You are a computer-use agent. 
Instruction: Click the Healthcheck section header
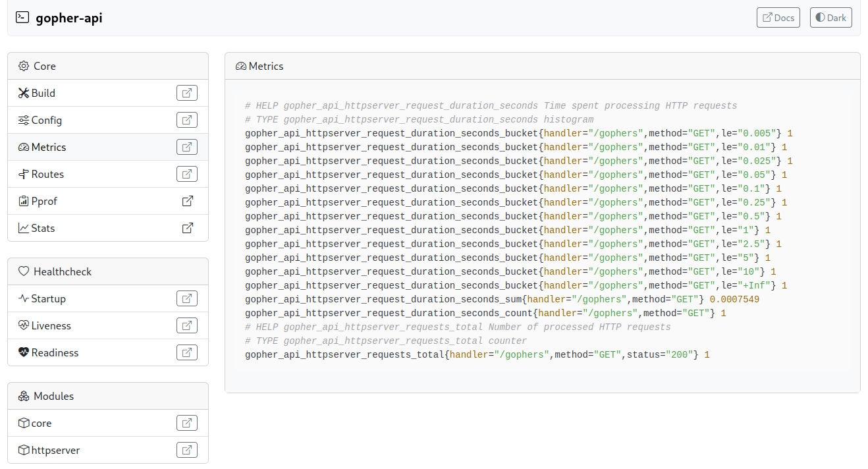pyautogui.click(x=108, y=271)
